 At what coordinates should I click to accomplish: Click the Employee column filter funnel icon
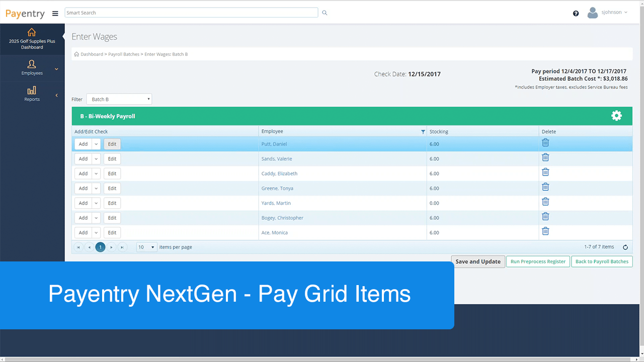click(423, 132)
